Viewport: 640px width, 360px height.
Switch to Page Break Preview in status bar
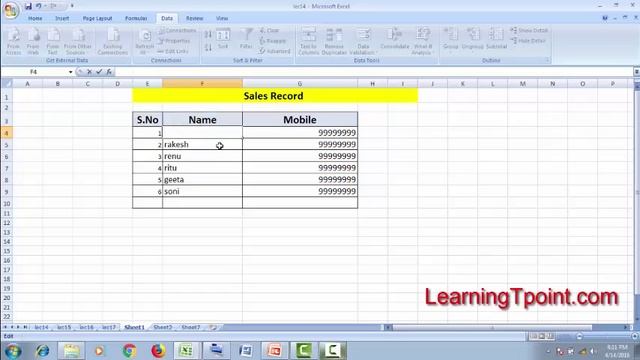[x=550, y=336]
